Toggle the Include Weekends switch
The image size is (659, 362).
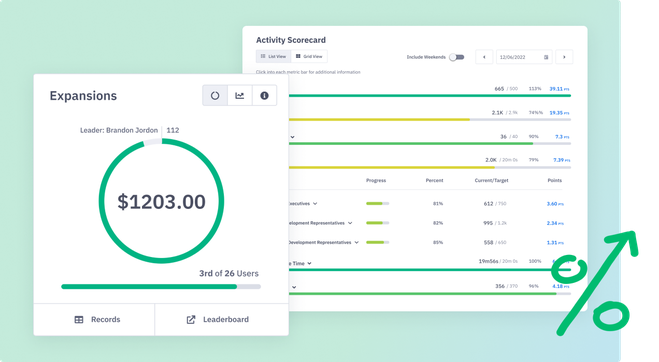coord(456,57)
